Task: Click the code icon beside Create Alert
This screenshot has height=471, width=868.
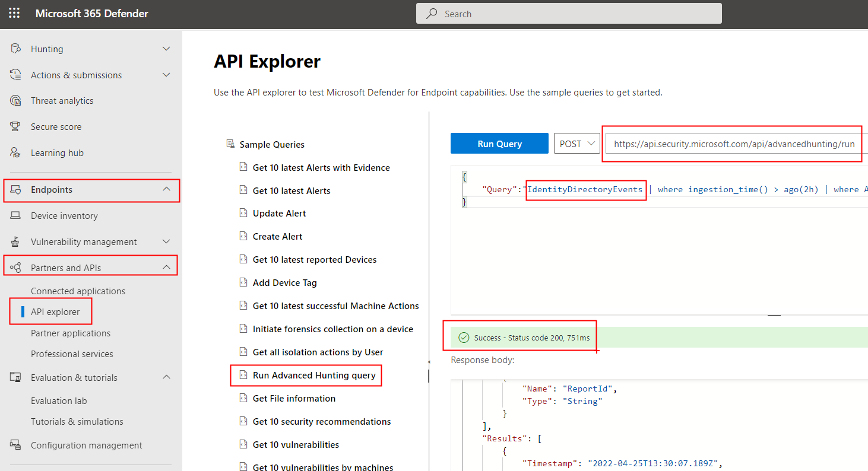Action: (243, 236)
